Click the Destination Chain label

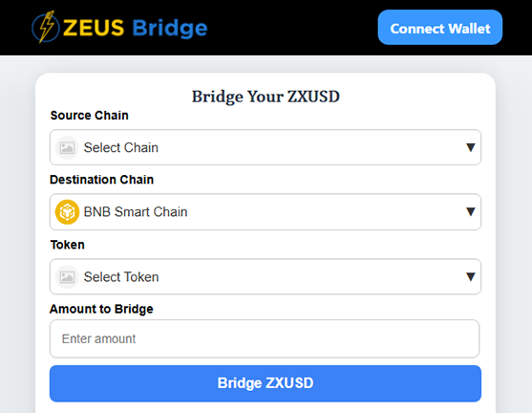pyautogui.click(x=102, y=180)
